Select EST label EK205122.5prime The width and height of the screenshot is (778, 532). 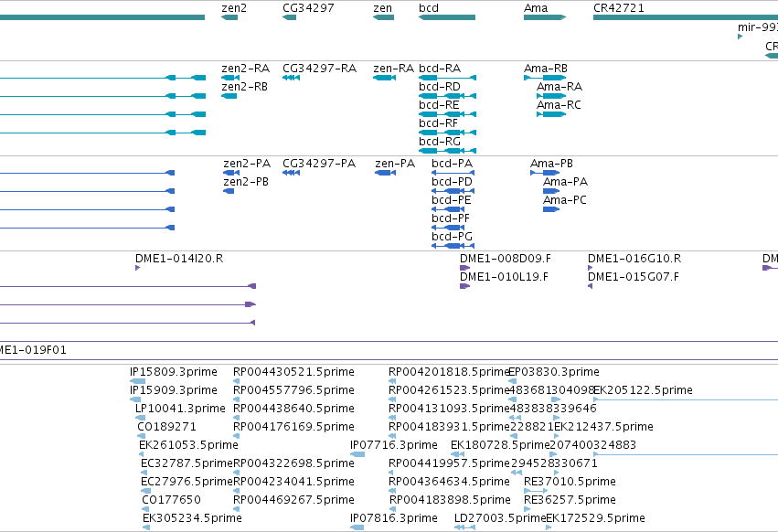point(643,390)
